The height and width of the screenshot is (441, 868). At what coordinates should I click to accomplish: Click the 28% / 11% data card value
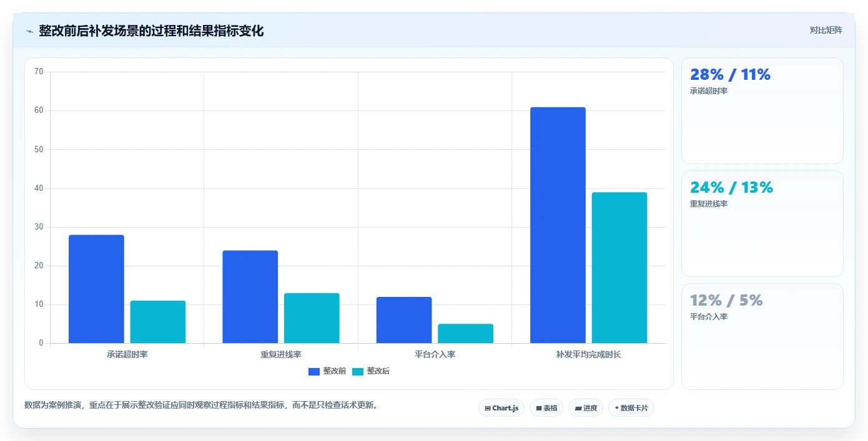(730, 75)
